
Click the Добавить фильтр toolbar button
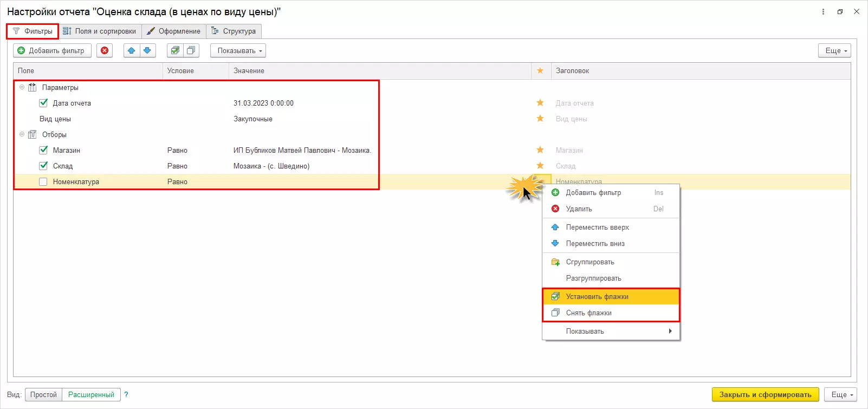pos(52,50)
